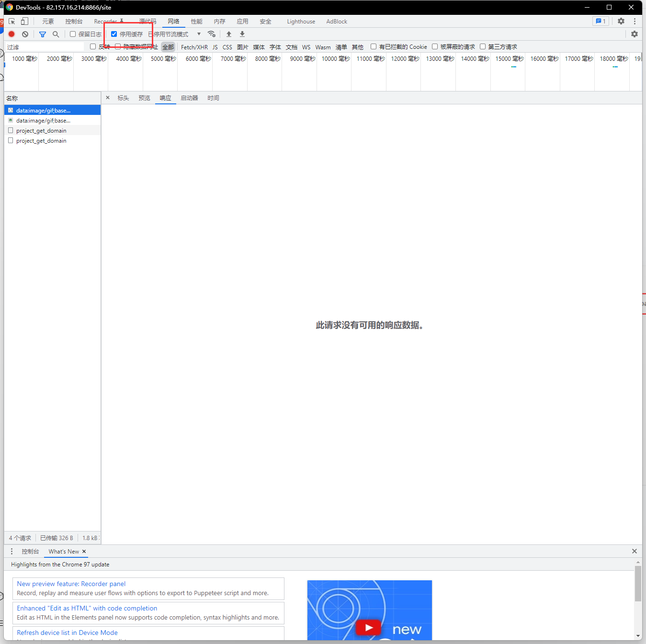
Task: Open drawer three-dot menu
Action: [12, 552]
